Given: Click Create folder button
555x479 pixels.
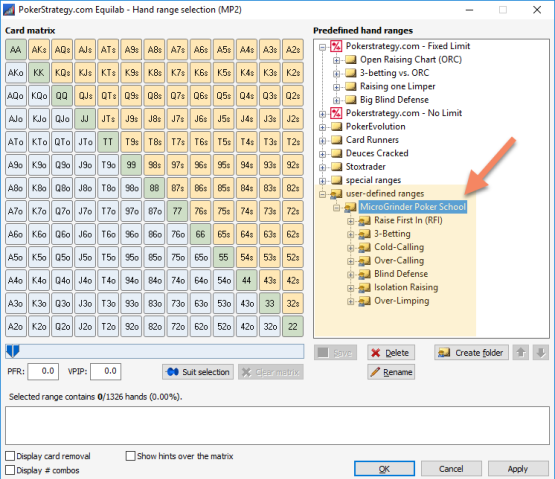Looking at the screenshot, I should point(471,353).
